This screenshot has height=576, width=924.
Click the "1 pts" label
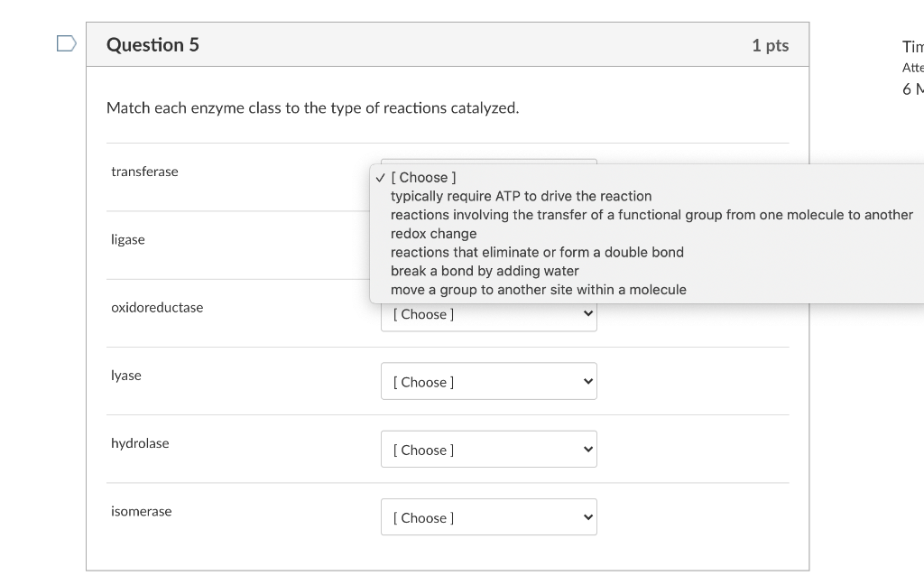[770, 45]
